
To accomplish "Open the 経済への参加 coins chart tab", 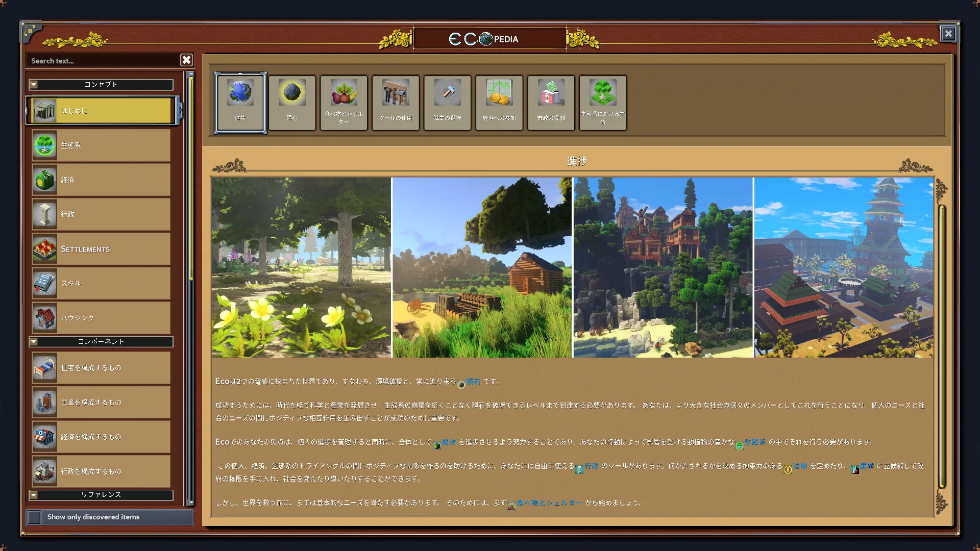I will (499, 103).
